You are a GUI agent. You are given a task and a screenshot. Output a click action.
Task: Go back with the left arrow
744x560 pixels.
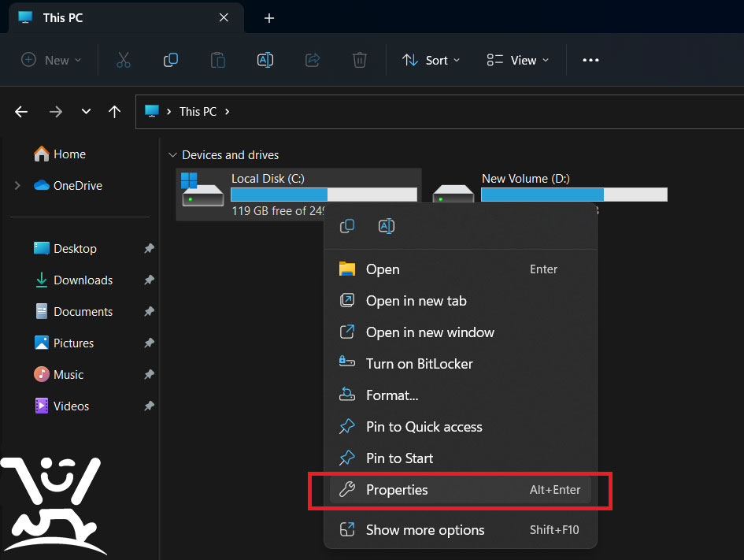[x=21, y=112]
